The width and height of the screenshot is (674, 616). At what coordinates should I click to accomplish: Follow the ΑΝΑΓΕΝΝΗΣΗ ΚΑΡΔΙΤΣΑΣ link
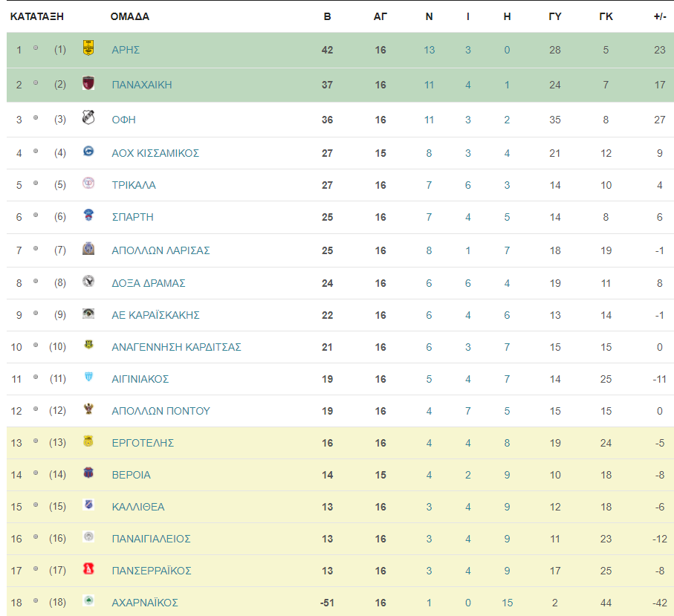tap(176, 347)
